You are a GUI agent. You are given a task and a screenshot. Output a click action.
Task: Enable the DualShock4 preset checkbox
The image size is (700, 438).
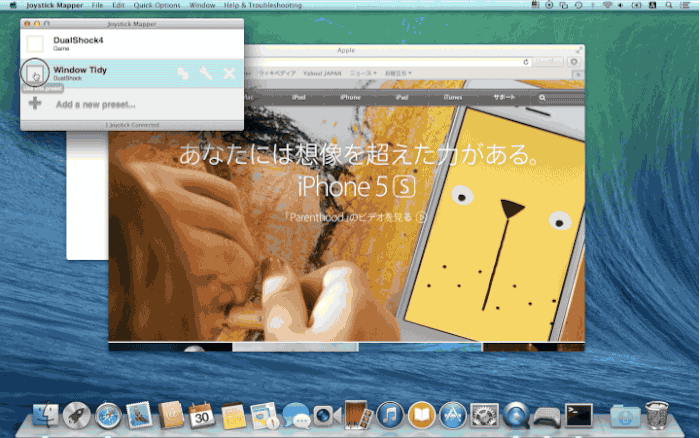35,44
